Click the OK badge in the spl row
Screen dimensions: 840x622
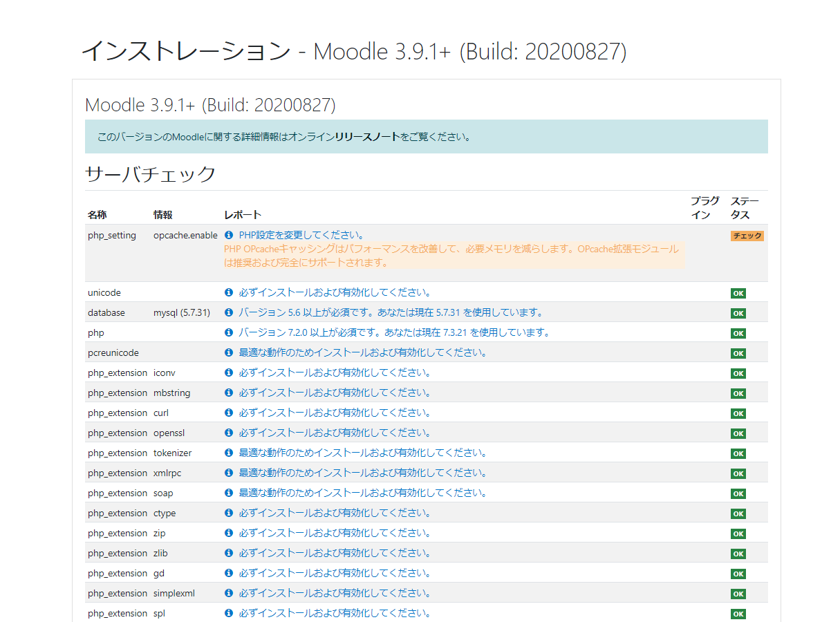738,614
